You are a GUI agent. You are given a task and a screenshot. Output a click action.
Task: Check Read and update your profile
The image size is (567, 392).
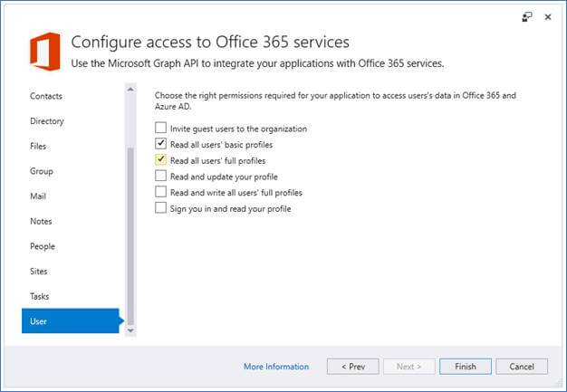click(161, 177)
